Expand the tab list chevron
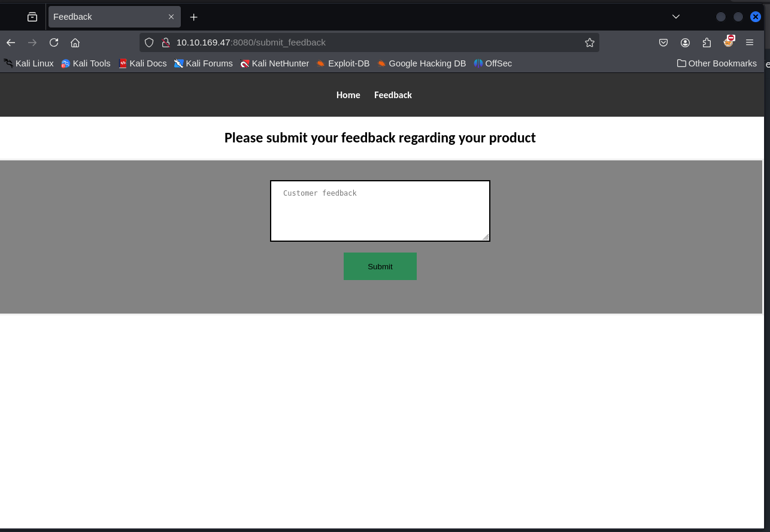770x532 pixels. tap(675, 17)
